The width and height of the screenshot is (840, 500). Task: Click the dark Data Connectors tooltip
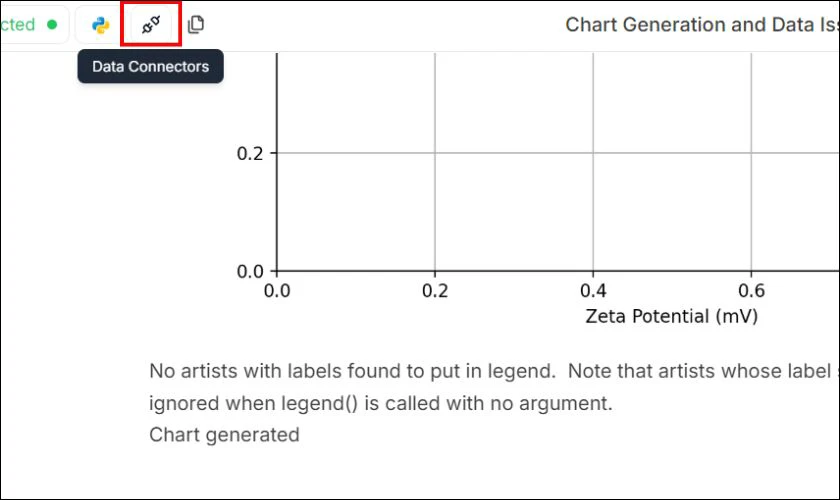tap(151, 66)
